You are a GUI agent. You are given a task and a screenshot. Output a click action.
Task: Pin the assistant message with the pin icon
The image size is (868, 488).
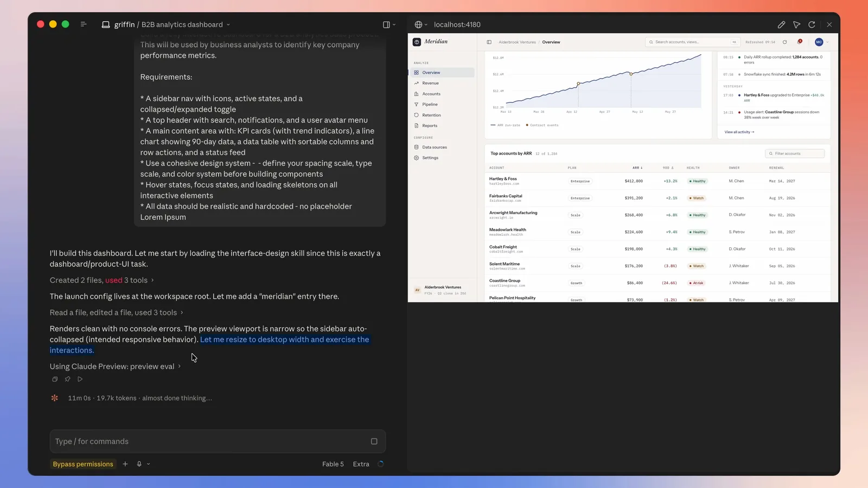(67, 379)
